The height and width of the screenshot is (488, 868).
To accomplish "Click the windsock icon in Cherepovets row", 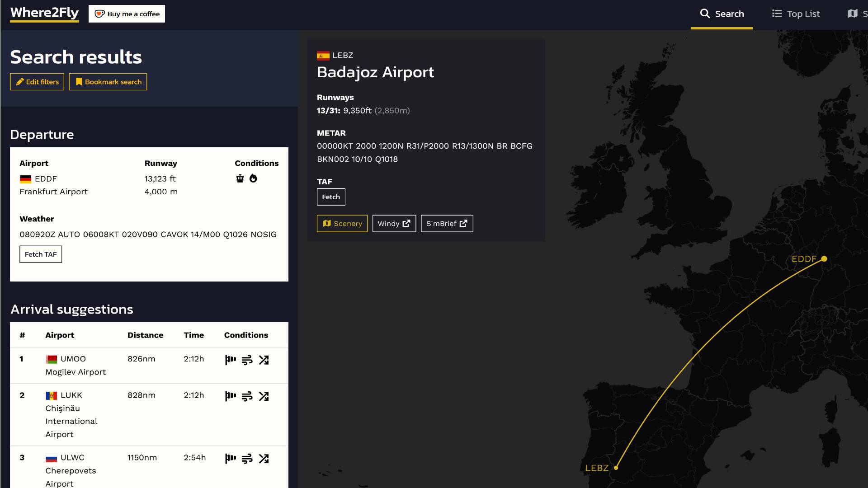I will [231, 459].
